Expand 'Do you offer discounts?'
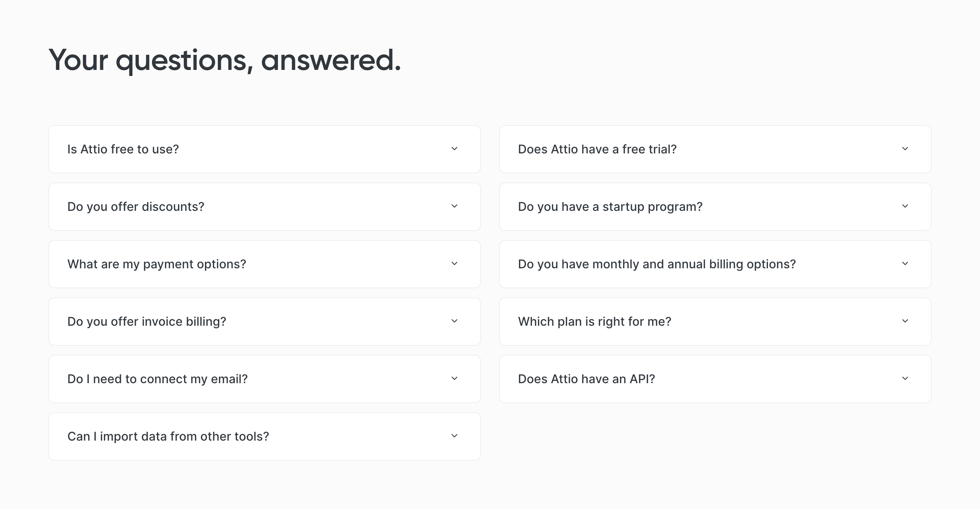Viewport: 980px width, 509px height. tap(264, 206)
